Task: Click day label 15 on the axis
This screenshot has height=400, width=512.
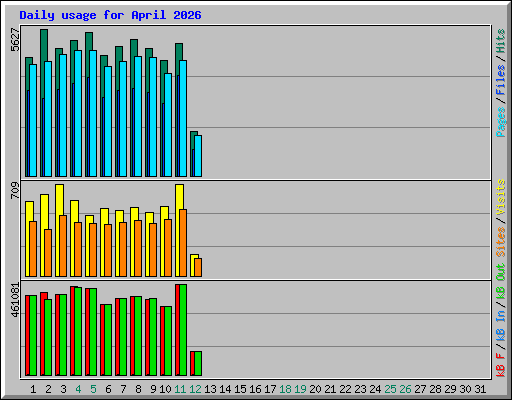Action: [240, 389]
